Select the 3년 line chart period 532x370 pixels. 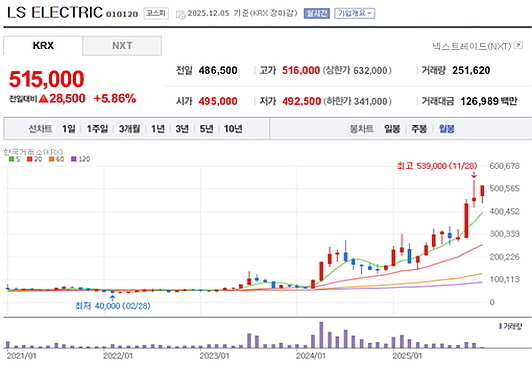point(182,129)
